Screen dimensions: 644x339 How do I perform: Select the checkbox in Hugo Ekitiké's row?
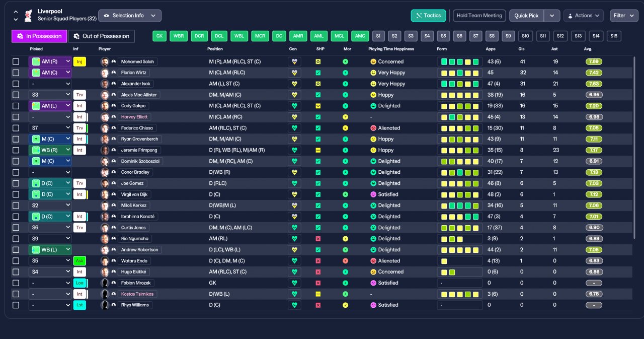click(x=16, y=272)
